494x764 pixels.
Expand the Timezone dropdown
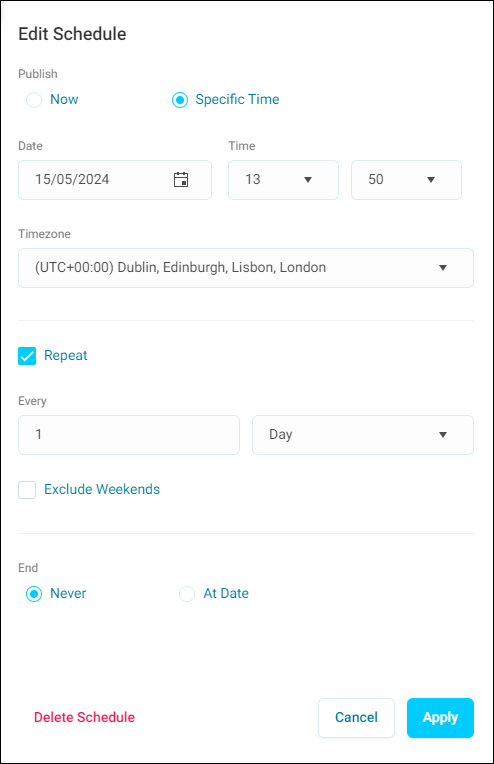coord(246,268)
